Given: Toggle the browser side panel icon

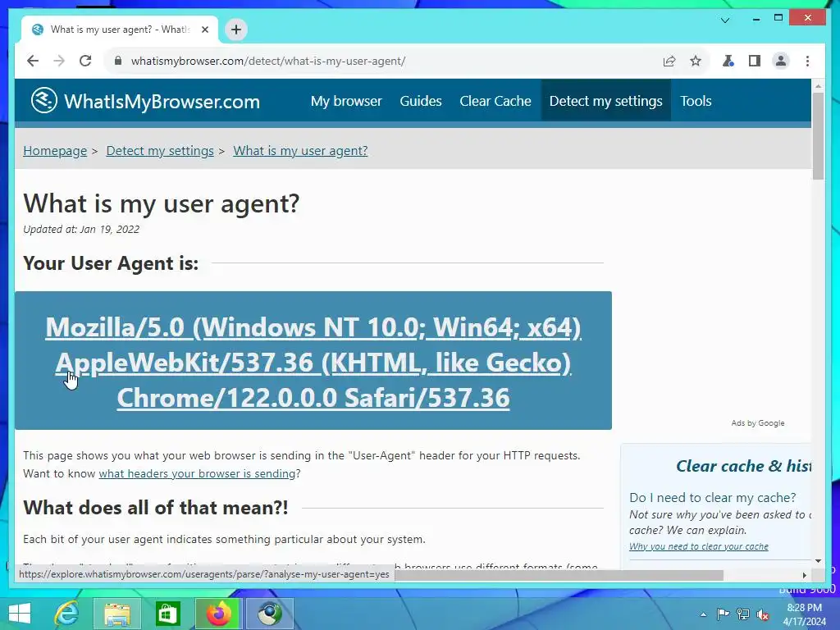Looking at the screenshot, I should coord(755,61).
